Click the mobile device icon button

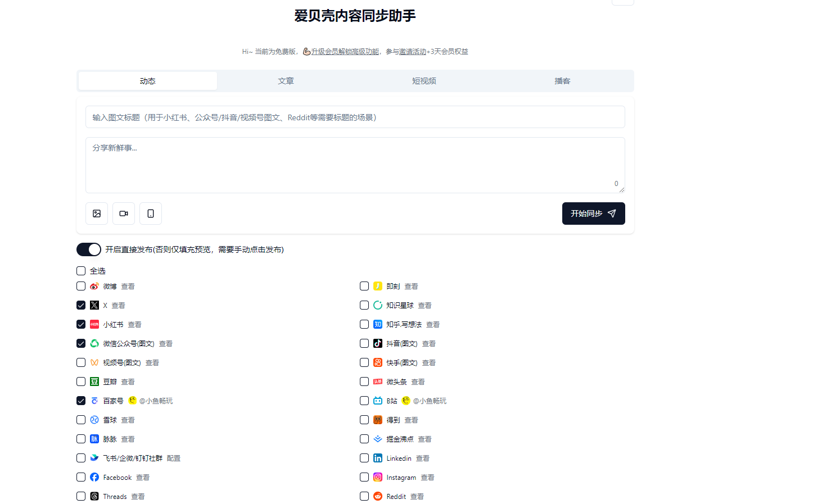(x=151, y=214)
